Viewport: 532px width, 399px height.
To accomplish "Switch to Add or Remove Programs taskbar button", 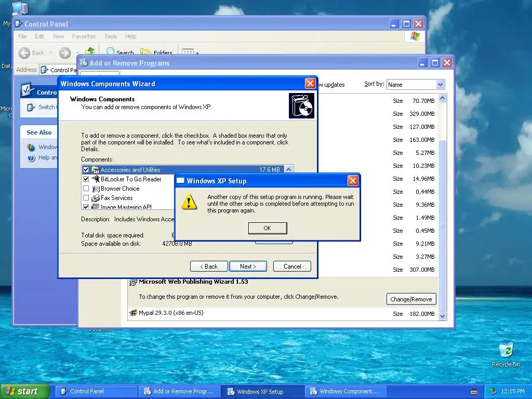I will tap(179, 391).
